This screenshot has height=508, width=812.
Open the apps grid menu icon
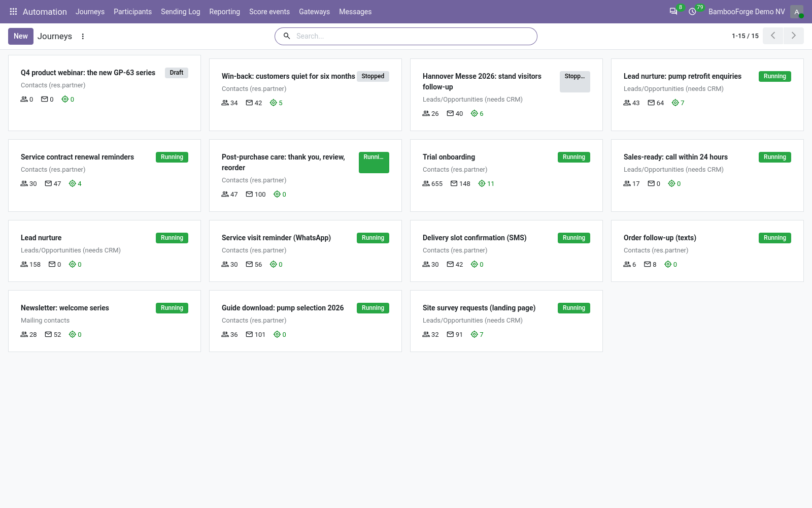pyautogui.click(x=14, y=12)
